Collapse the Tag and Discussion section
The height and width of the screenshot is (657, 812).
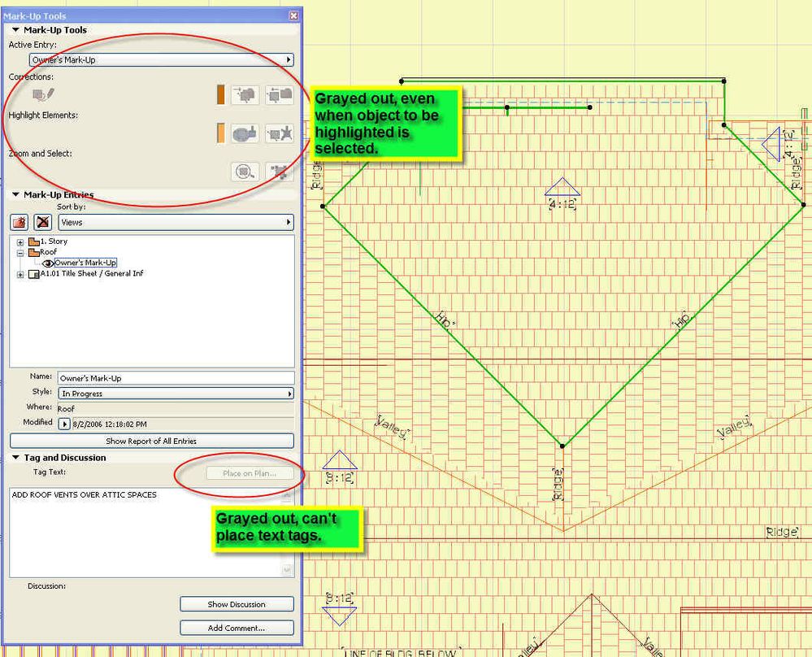coord(15,458)
